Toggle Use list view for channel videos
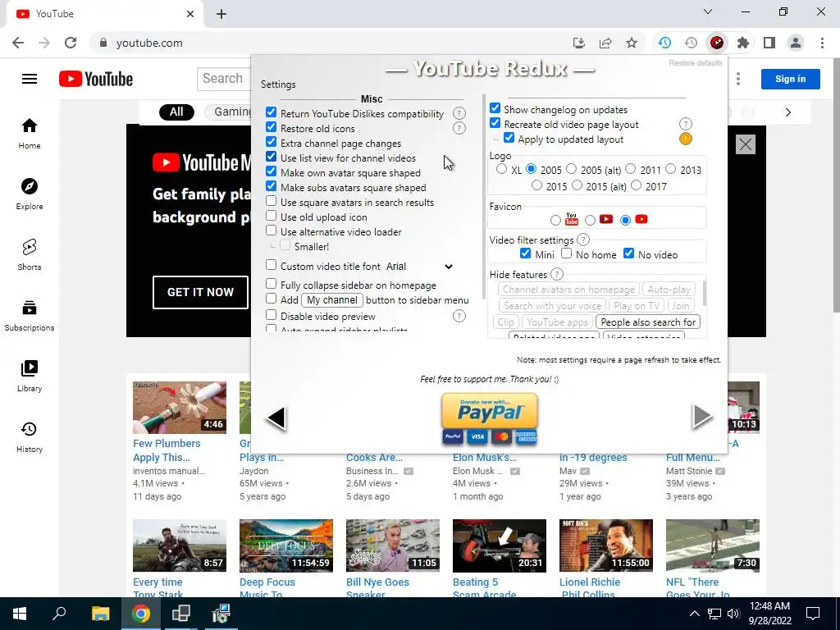The height and width of the screenshot is (630, 840). 271,157
